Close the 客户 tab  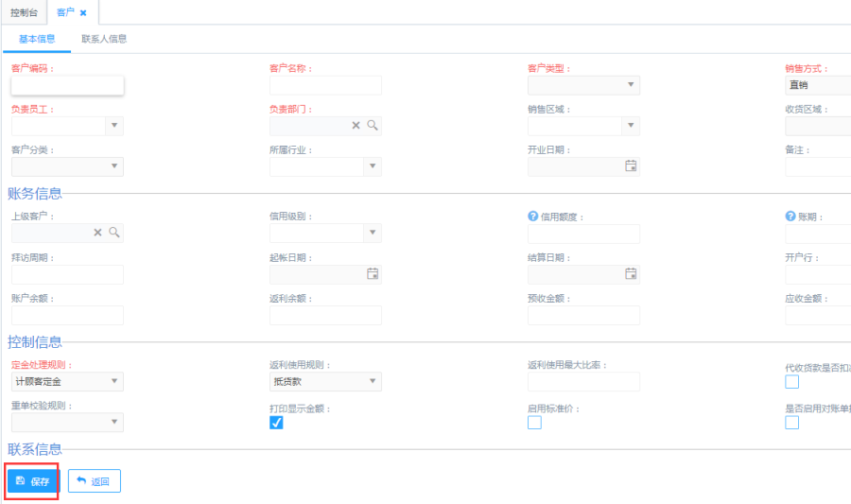point(83,13)
